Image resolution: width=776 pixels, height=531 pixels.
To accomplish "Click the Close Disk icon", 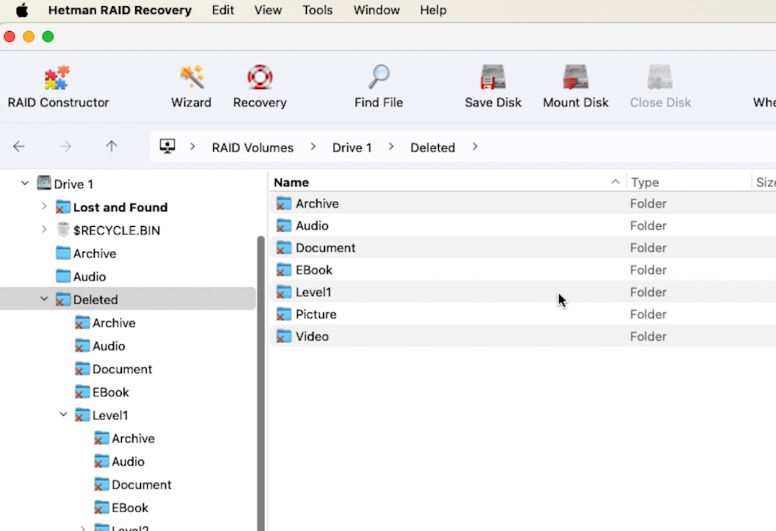I will point(660,78).
